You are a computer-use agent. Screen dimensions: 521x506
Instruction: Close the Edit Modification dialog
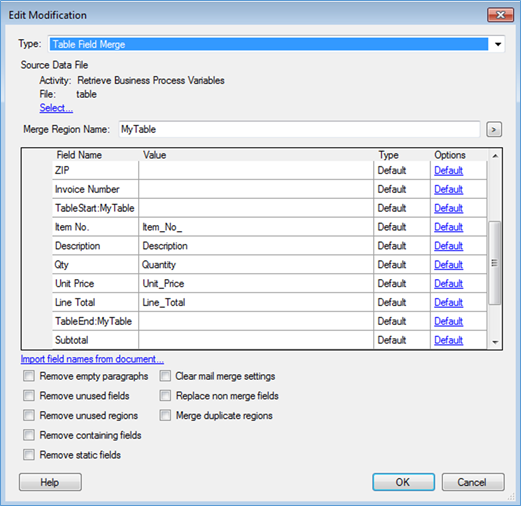500,15
